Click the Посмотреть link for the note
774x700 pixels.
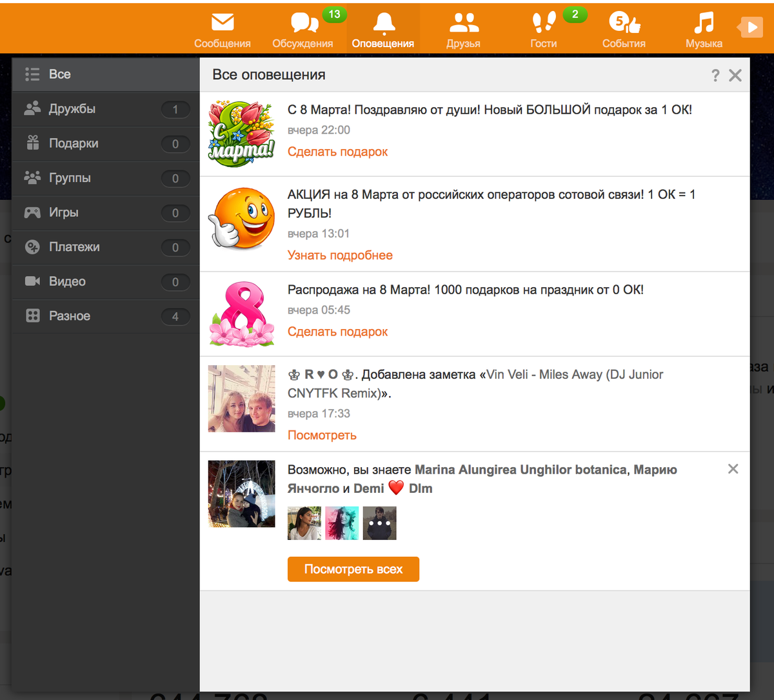(322, 435)
